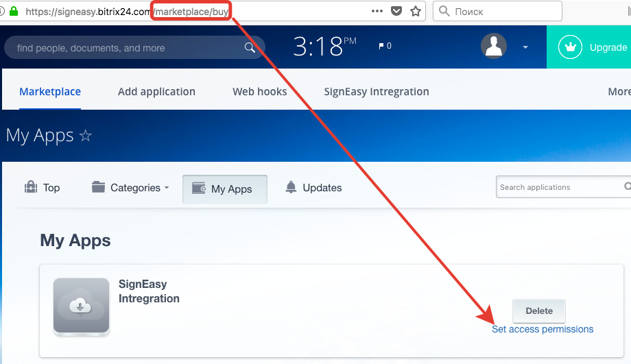Click the SignEasy Intregration app cloud thumbnail

82,306
